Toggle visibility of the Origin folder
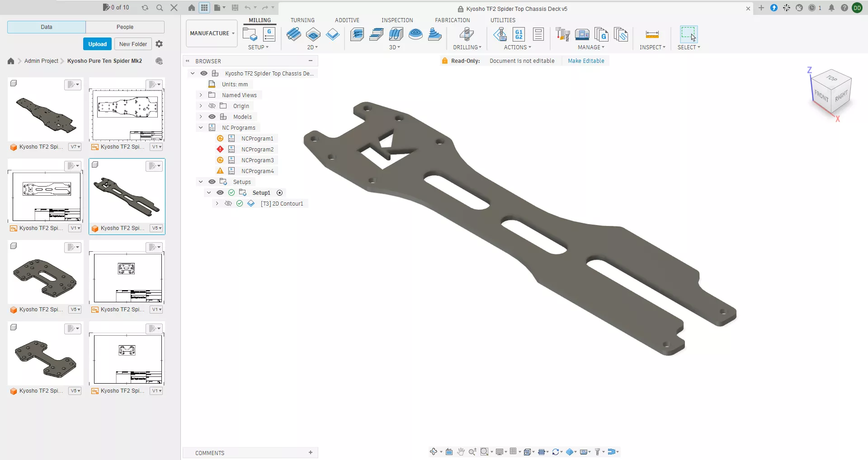868x460 pixels. pos(212,106)
